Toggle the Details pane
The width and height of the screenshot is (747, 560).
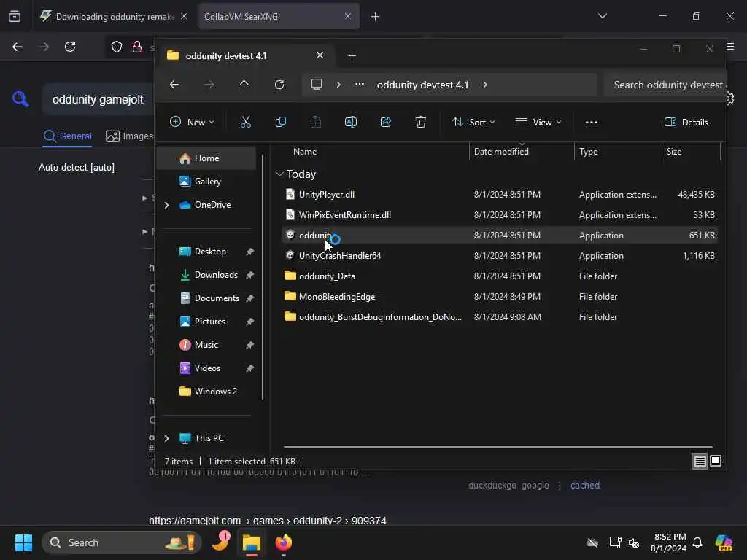pos(686,122)
